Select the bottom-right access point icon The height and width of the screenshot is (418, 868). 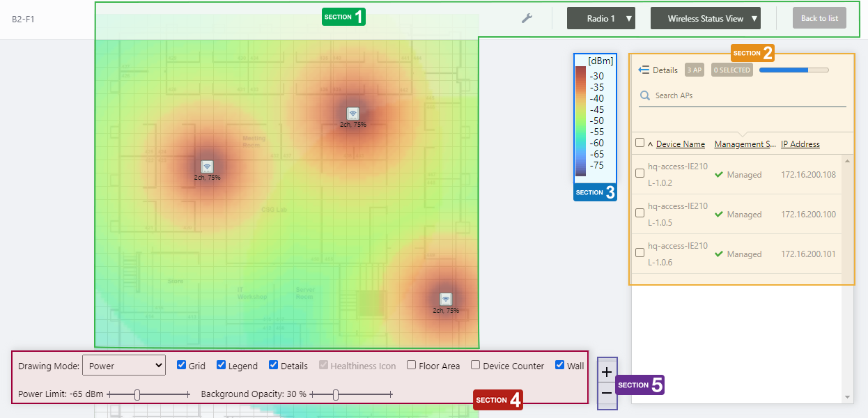click(446, 300)
